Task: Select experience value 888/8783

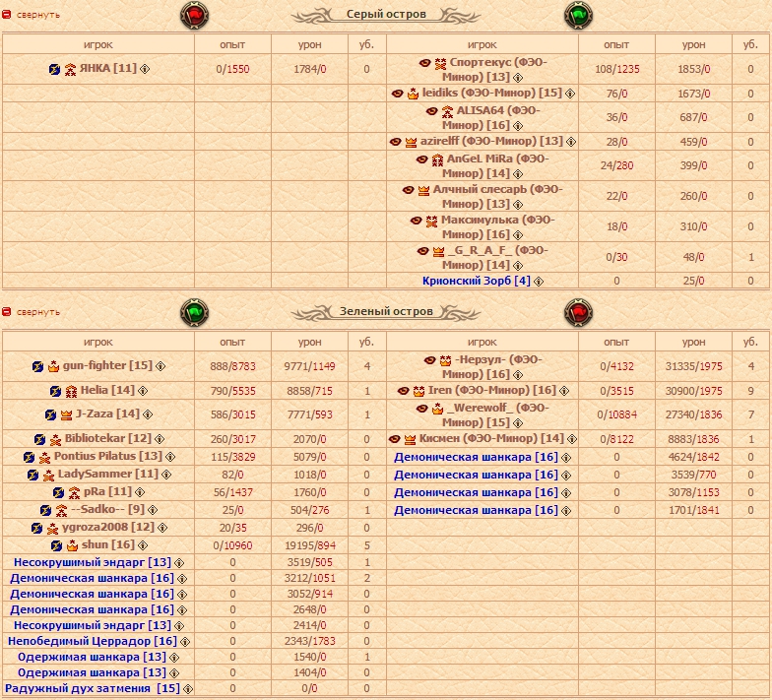Action: tap(232, 366)
